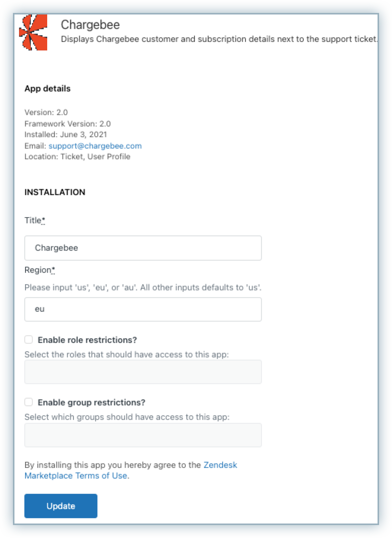Click the 'App details' heading
Image resolution: width=392 pixels, height=538 pixels.
[x=48, y=89]
